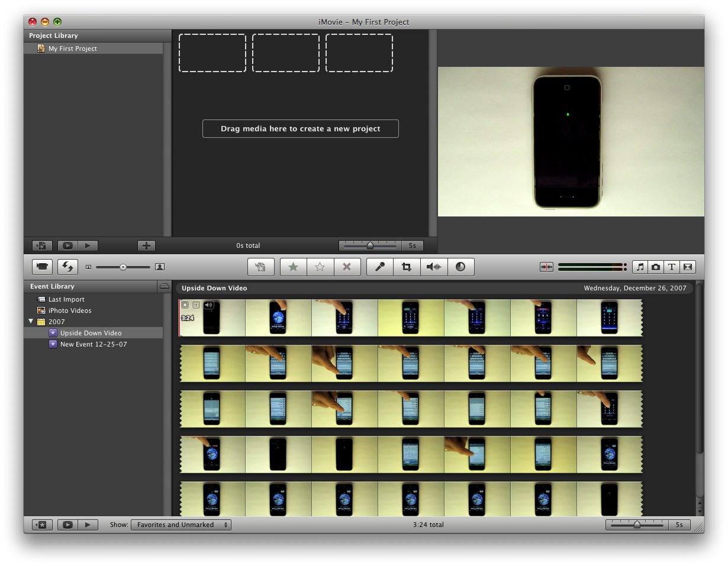Click the "Show:" label beside the filter popup
The image size is (728, 566).
[119, 525]
